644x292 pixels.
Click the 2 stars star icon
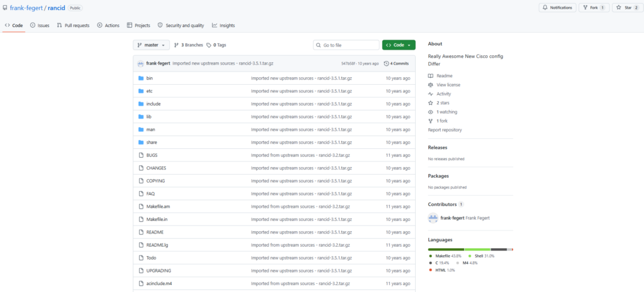click(430, 103)
